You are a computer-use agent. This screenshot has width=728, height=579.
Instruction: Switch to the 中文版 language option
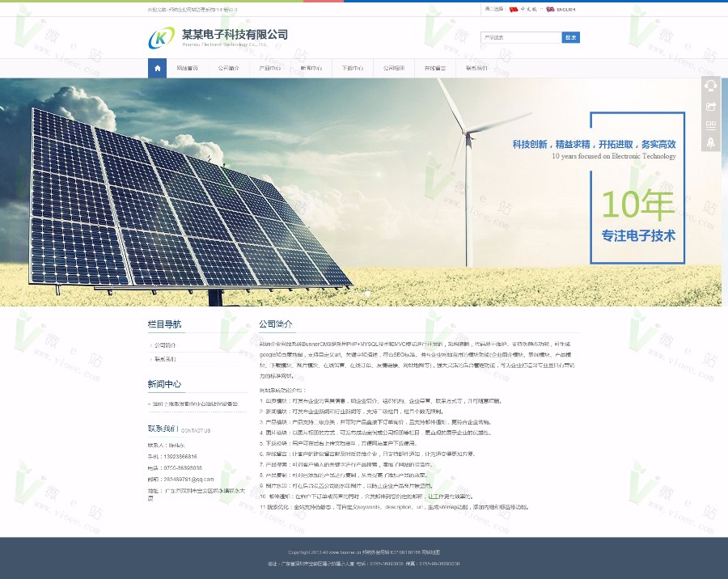tap(529, 10)
